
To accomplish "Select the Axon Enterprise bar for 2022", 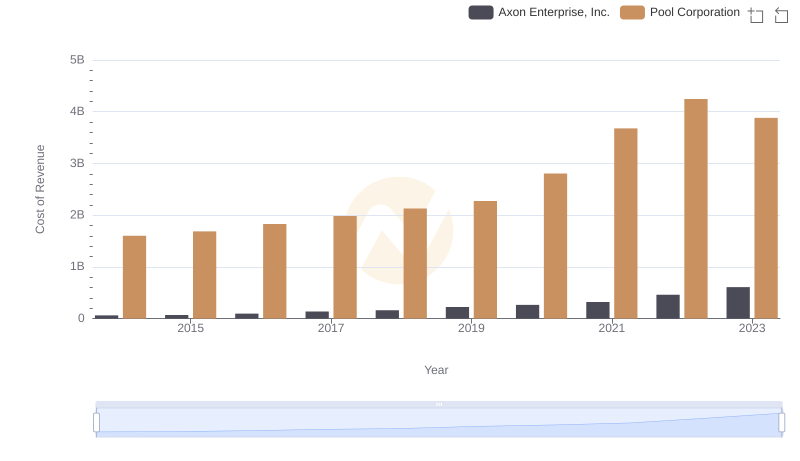I will (x=668, y=306).
